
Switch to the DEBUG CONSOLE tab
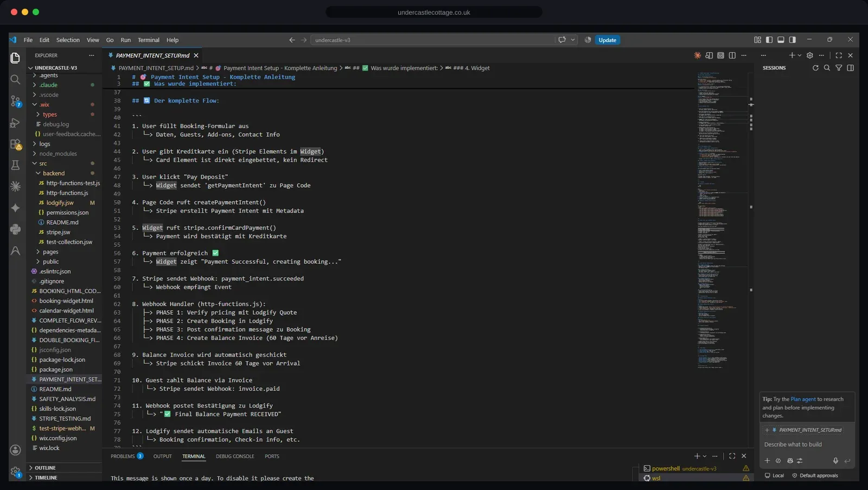coord(235,456)
